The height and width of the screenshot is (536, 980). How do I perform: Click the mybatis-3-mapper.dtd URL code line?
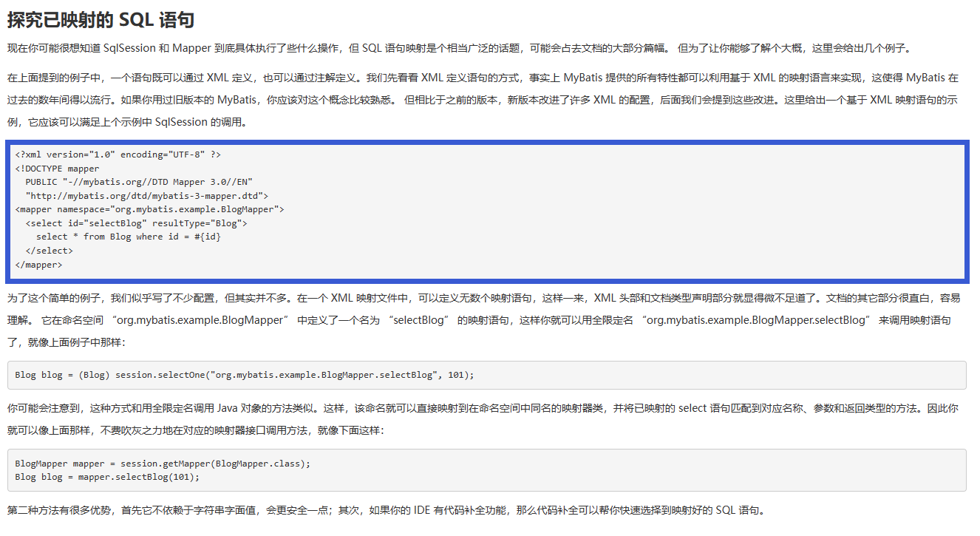[x=146, y=196]
